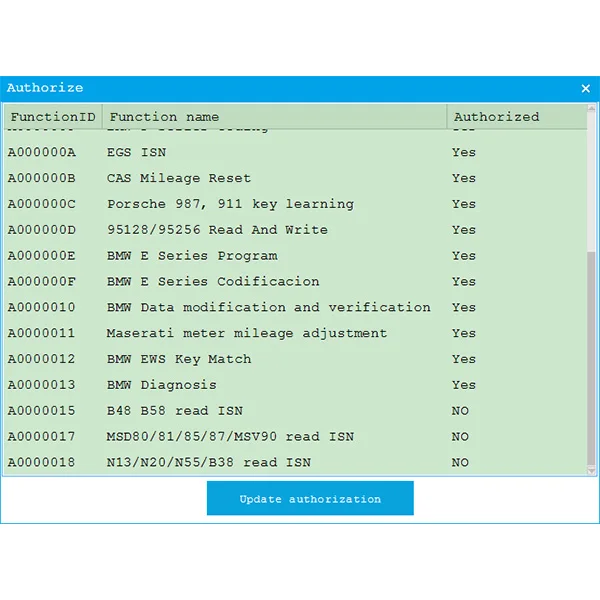Image resolution: width=600 pixels, height=600 pixels.
Task: Click FunctionID A0000013 cell
Action: [x=42, y=385]
